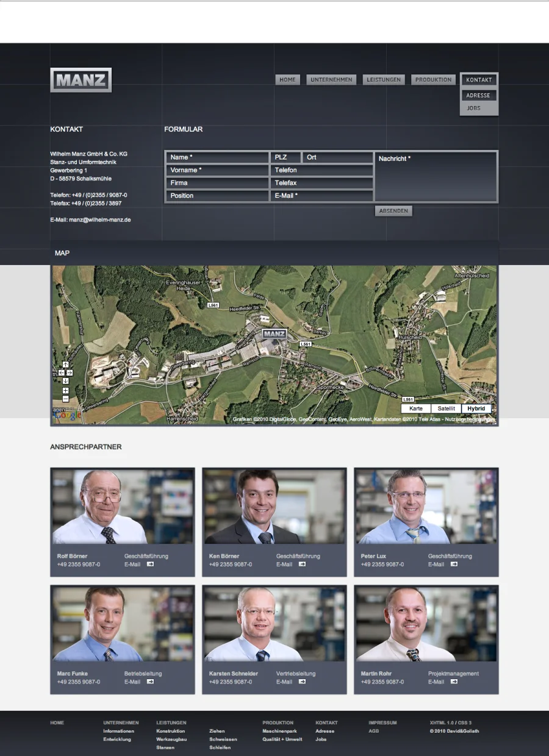
Task: Pan the map up with the arrow
Action: [65, 364]
